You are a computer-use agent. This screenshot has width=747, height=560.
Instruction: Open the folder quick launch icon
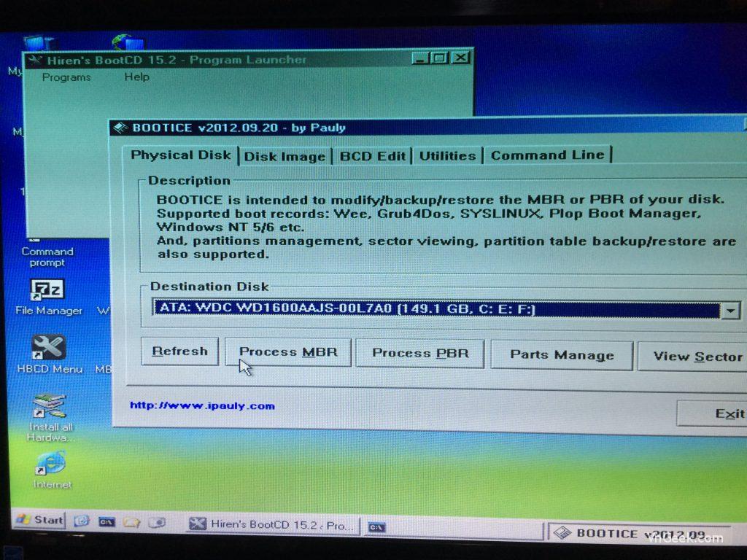click(131, 522)
